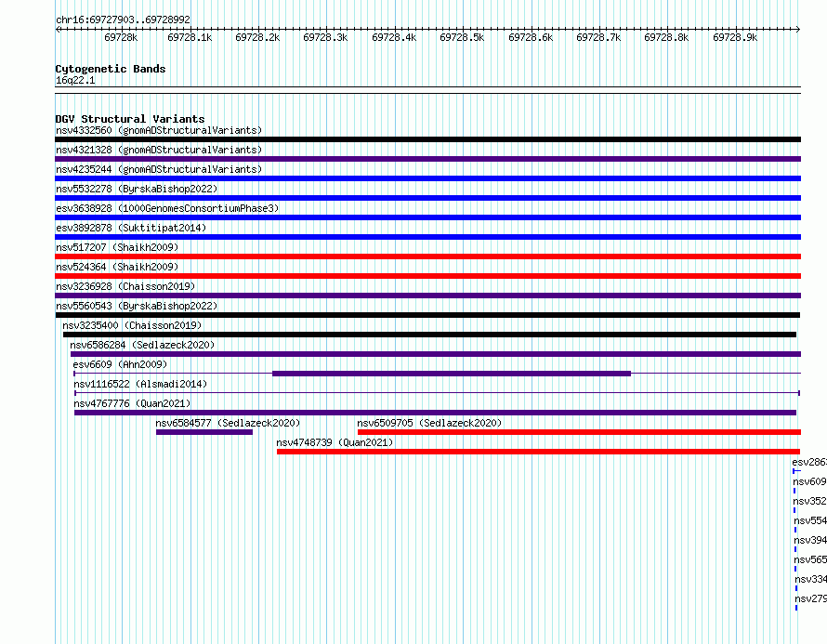The image size is (827, 644).
Task: Click the short purple bar under nsv6584577
Action: coord(204,432)
